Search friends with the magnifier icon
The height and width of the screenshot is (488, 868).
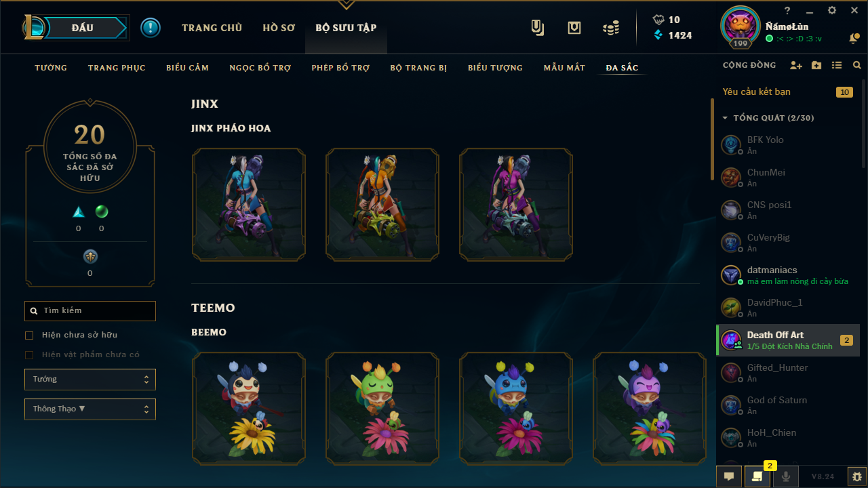[x=857, y=65]
